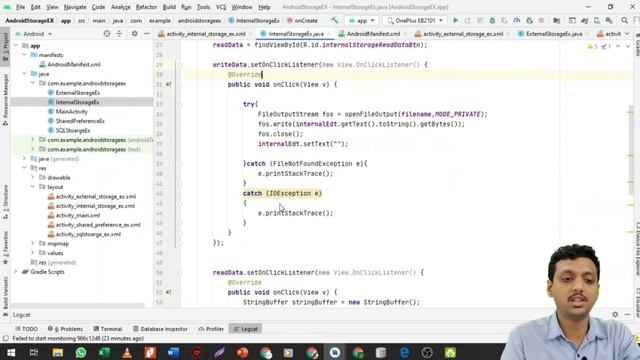Open the OnePlus EB2101 device dropdown
This screenshot has width=640, height=360.
pyautogui.click(x=415, y=20)
